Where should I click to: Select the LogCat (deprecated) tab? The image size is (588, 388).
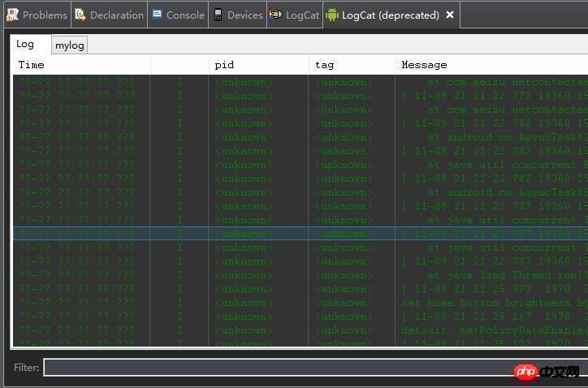[x=390, y=15]
